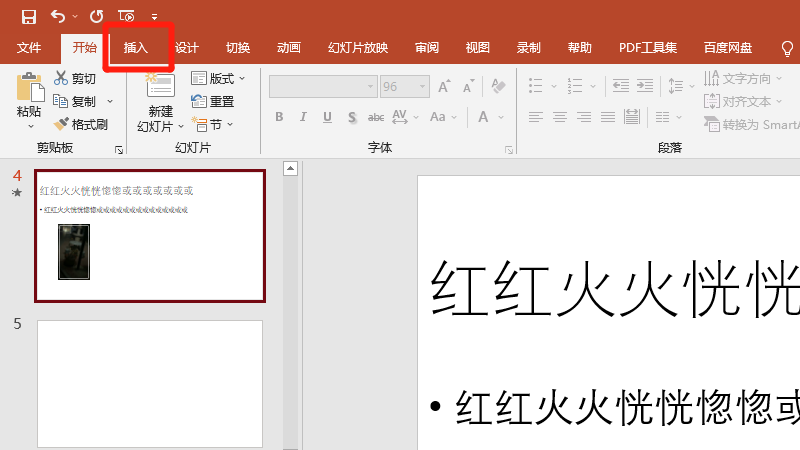Open the 文件 (File) menu
The image size is (800, 450).
coord(30,48)
